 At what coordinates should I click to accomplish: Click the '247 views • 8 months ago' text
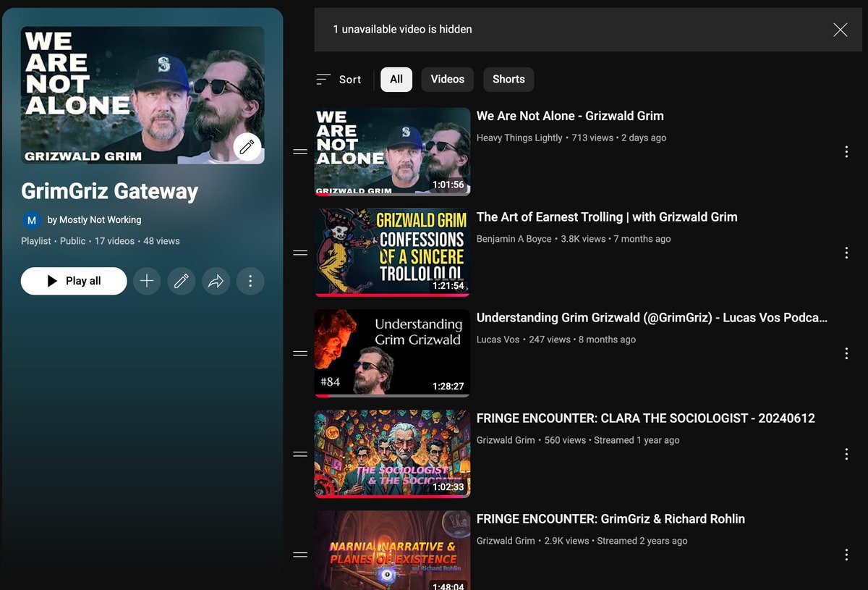(x=582, y=340)
